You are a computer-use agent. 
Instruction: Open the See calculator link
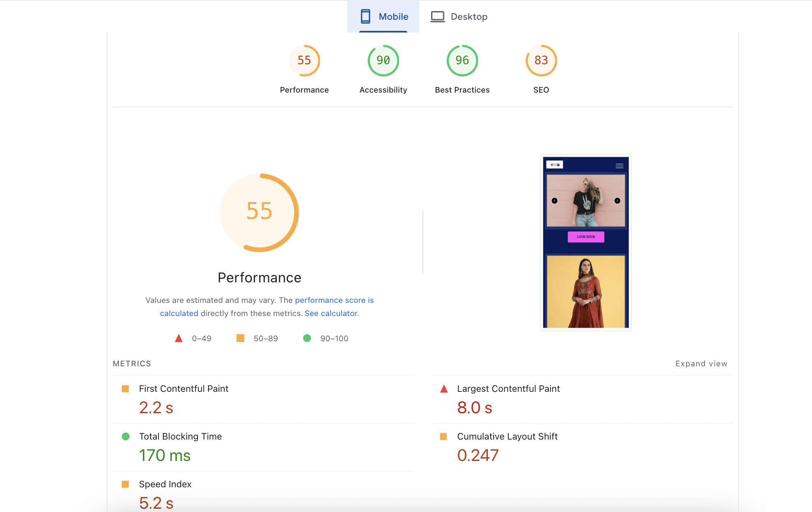[332, 313]
